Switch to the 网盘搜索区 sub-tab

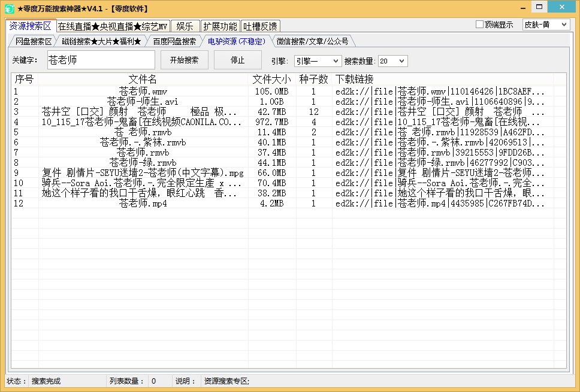pos(34,41)
